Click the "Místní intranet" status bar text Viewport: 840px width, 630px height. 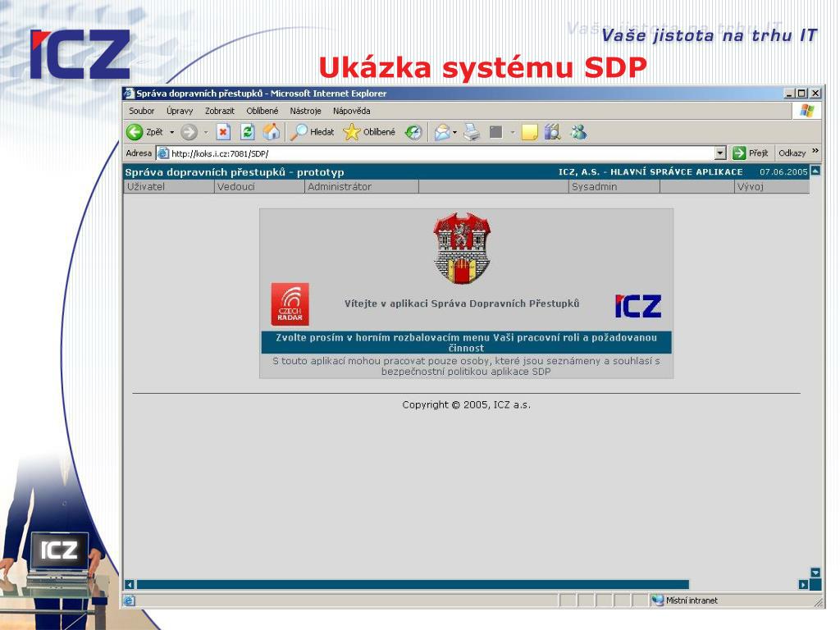pyautogui.click(x=692, y=600)
